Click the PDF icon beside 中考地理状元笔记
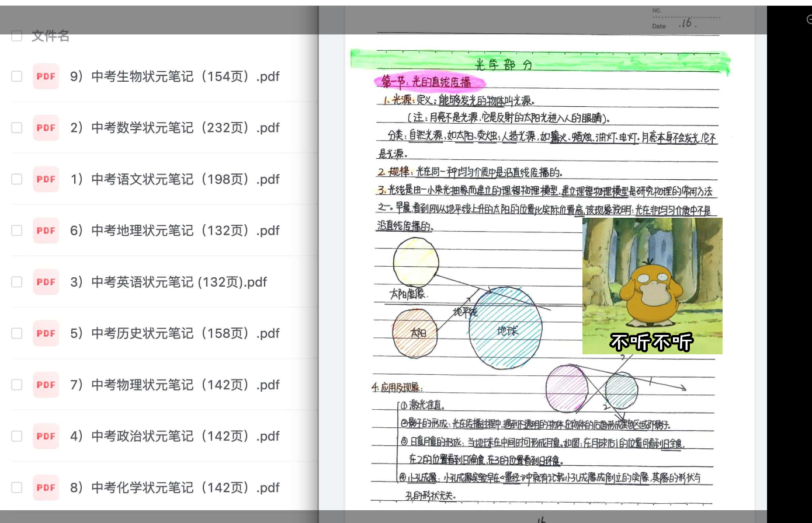The width and height of the screenshot is (812, 523). [46, 231]
